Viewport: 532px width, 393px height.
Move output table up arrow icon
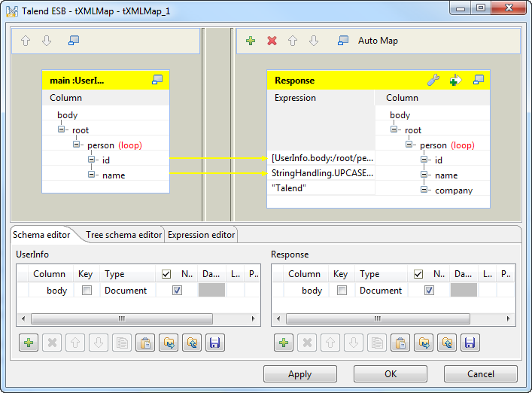[293, 41]
